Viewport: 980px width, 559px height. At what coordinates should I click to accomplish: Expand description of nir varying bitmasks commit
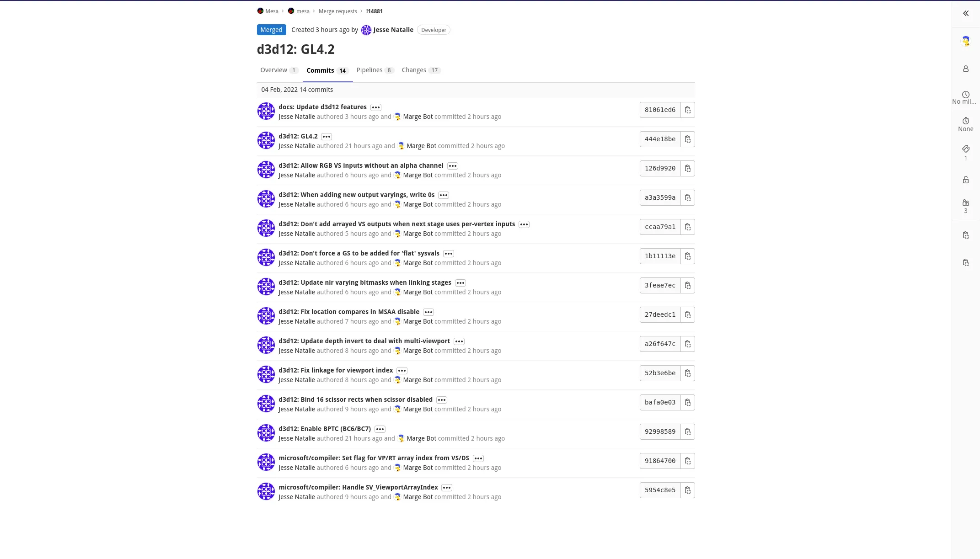pos(461,283)
